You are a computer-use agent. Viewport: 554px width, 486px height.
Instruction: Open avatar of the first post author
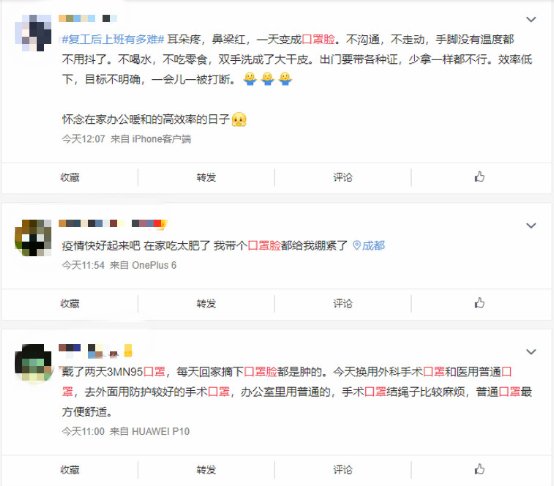pyautogui.click(x=33, y=33)
